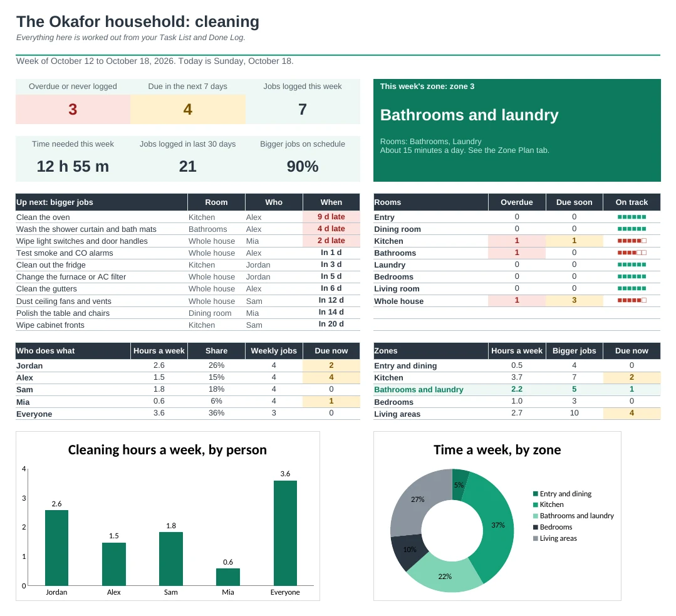Select the 'Clean the gutters' task

coord(46,289)
